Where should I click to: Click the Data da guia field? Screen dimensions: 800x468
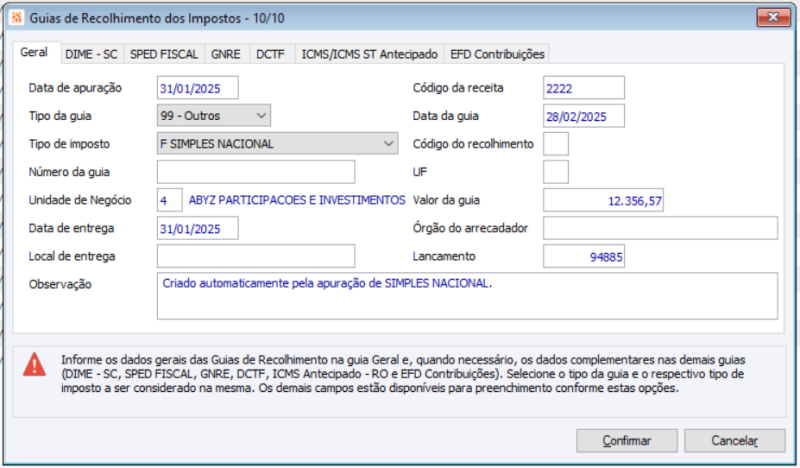click(584, 116)
